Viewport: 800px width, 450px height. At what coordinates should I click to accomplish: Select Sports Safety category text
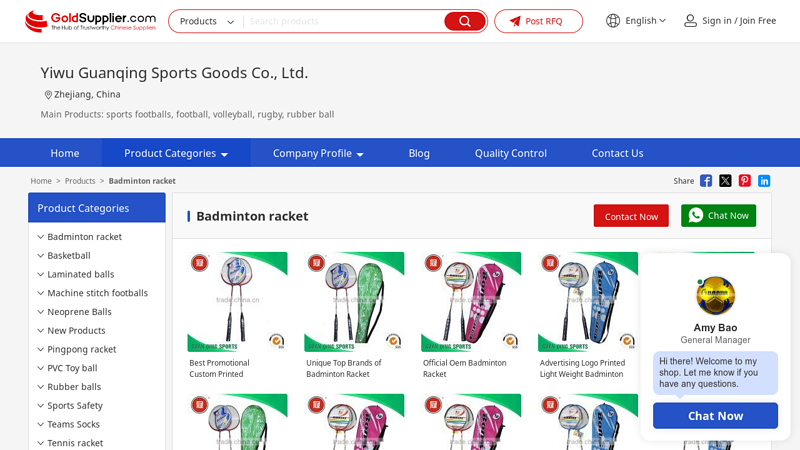[75, 406]
